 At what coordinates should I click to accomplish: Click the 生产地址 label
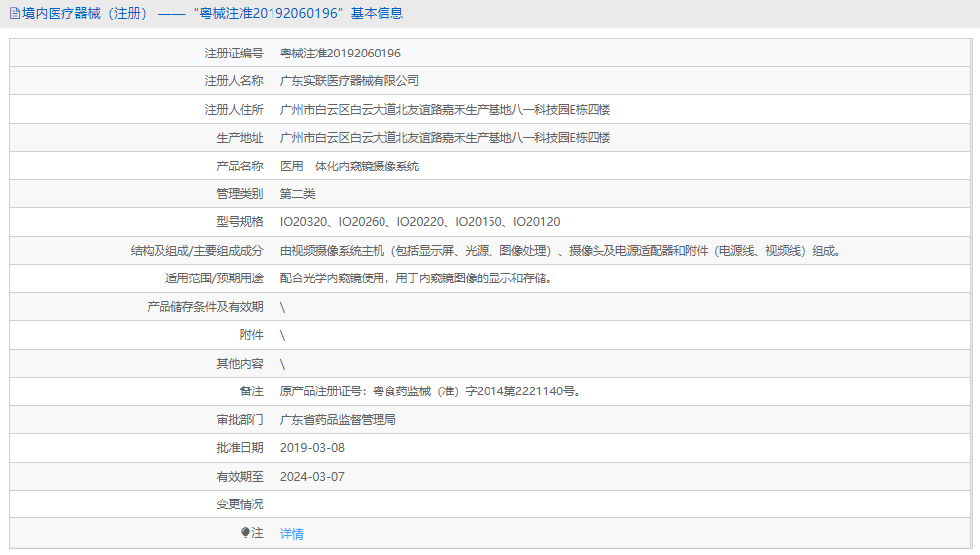240,138
